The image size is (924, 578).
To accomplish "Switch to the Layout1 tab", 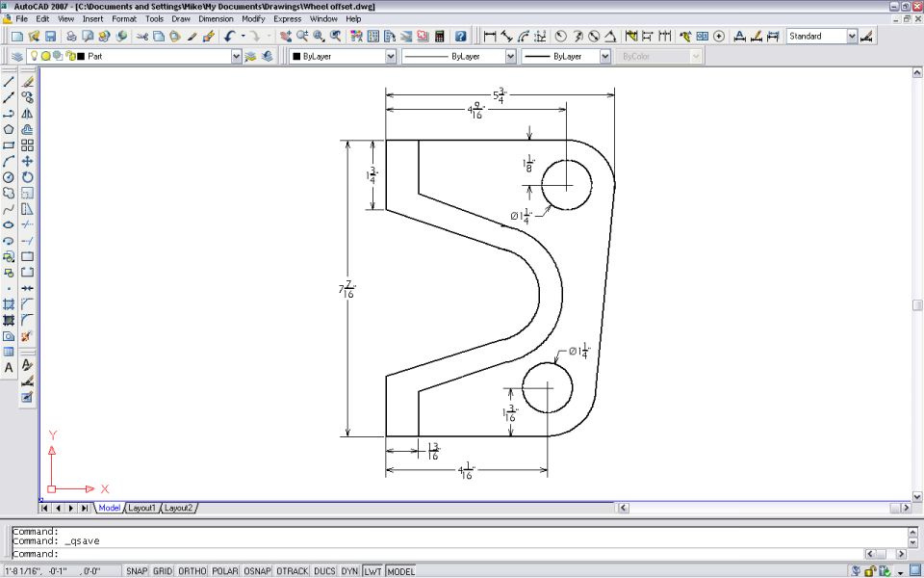I will click(x=142, y=508).
